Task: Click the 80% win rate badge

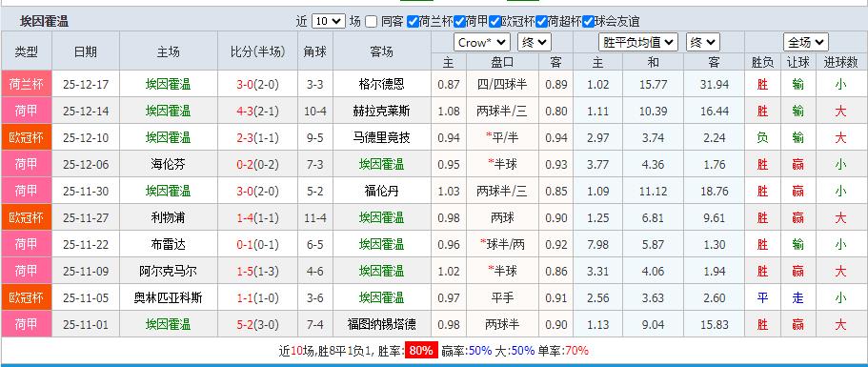Action: pyautogui.click(x=421, y=351)
